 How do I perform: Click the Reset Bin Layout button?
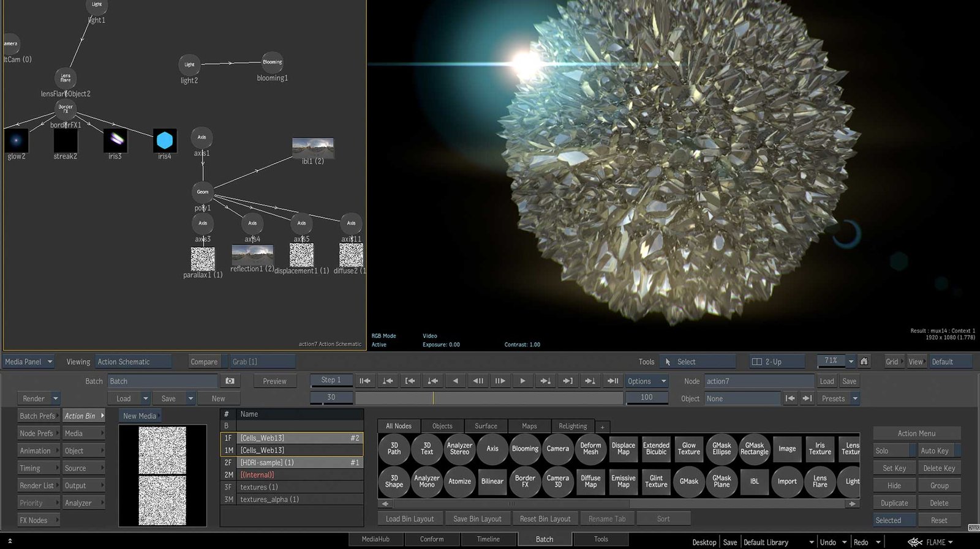pyautogui.click(x=545, y=519)
